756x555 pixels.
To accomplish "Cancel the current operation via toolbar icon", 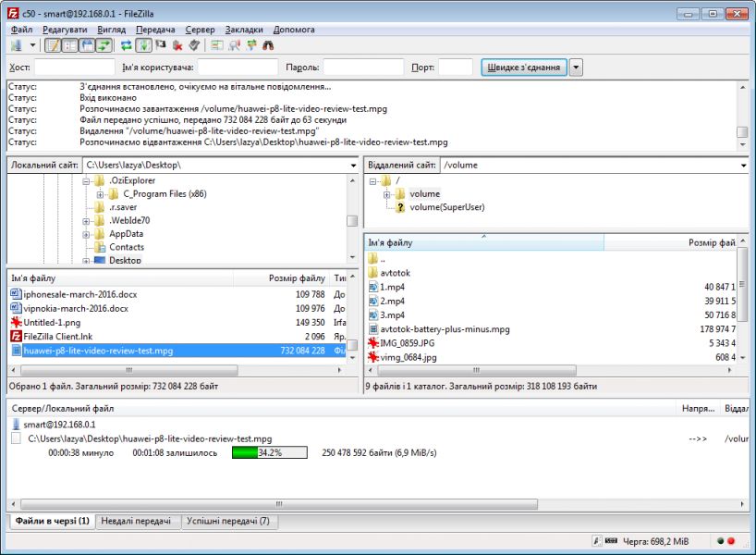I will [160, 45].
